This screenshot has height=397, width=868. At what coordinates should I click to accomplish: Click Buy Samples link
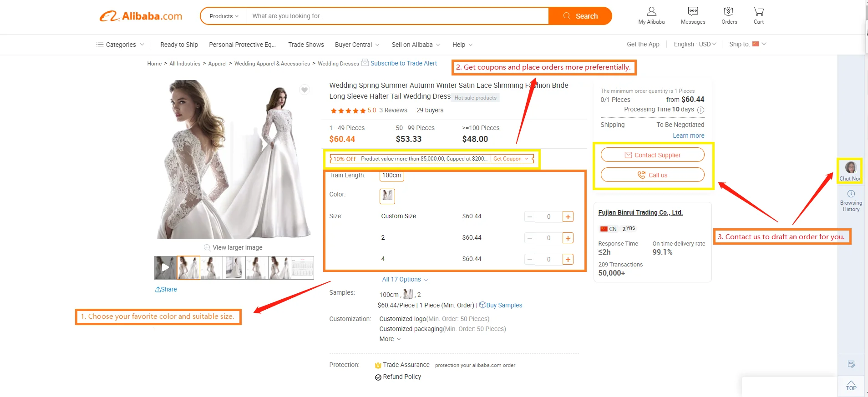pyautogui.click(x=501, y=305)
